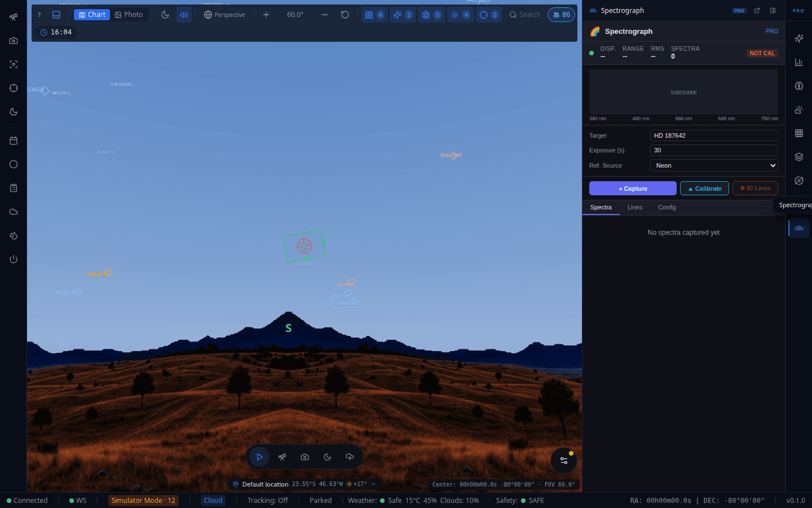Viewport: 812px width, 508px height.
Task: Select the Spectra tab
Action: click(x=601, y=207)
